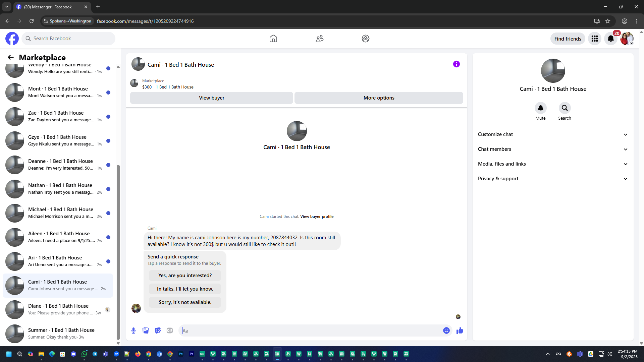Send a thumbs-up like
This screenshot has width=644, height=362.
tap(460, 330)
